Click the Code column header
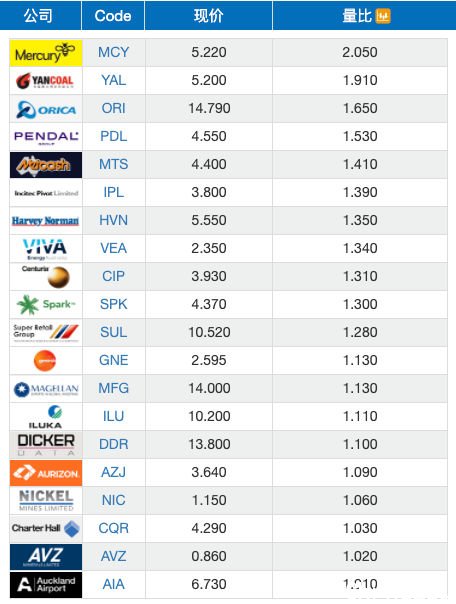This screenshot has width=456, height=604. coord(113,15)
